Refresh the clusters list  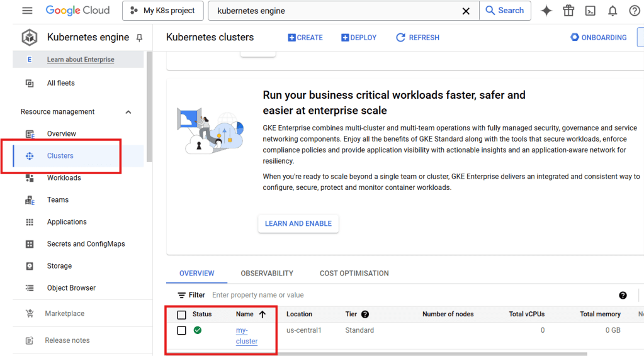(x=417, y=38)
